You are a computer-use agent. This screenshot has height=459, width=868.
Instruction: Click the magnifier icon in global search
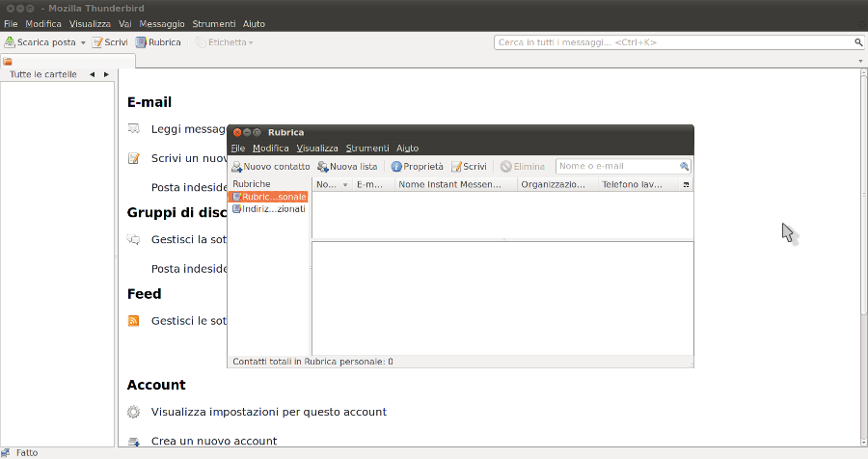pos(858,42)
